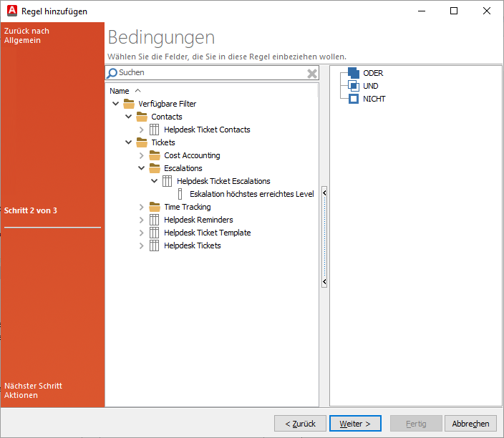The width and height of the screenshot is (504, 438).
Task: Click the Time Tracking folder icon
Action: pyautogui.click(x=155, y=207)
